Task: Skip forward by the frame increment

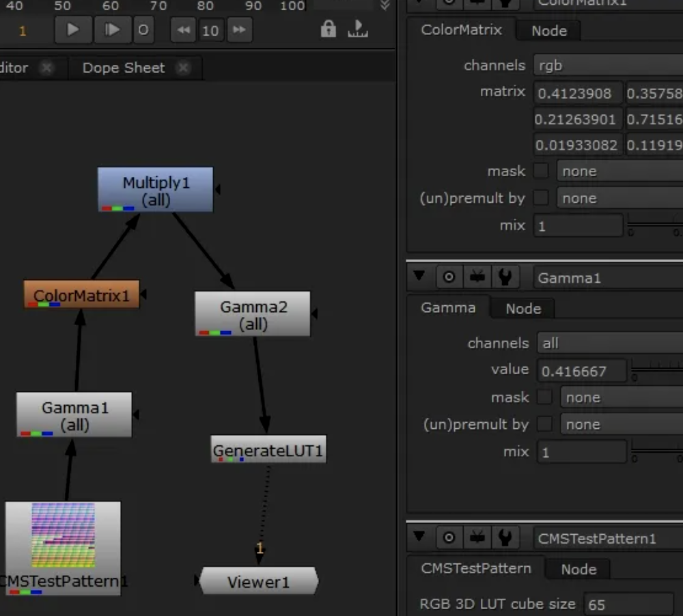Action: click(x=240, y=29)
